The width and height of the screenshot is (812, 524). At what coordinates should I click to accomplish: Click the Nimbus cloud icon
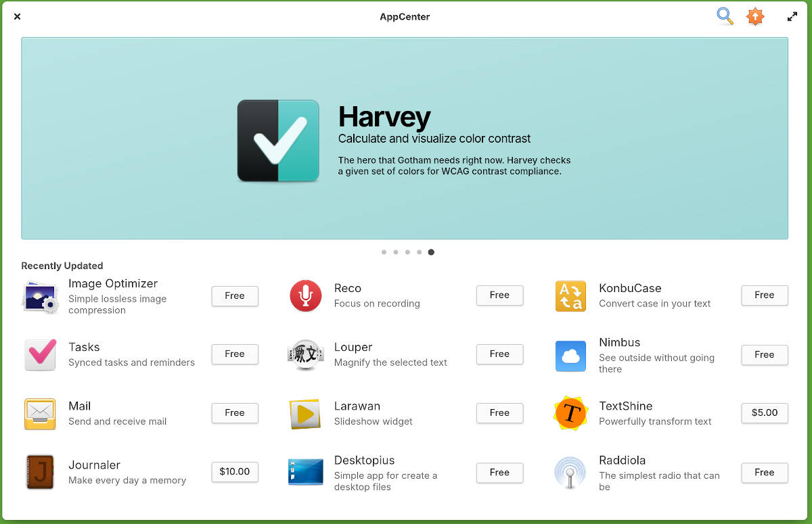pos(570,355)
